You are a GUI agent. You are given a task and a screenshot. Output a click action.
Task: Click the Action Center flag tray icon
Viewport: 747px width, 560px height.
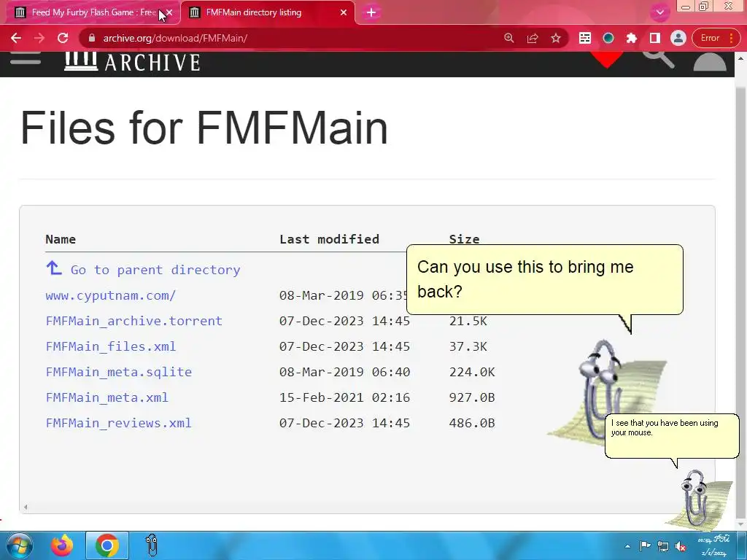[x=645, y=546]
